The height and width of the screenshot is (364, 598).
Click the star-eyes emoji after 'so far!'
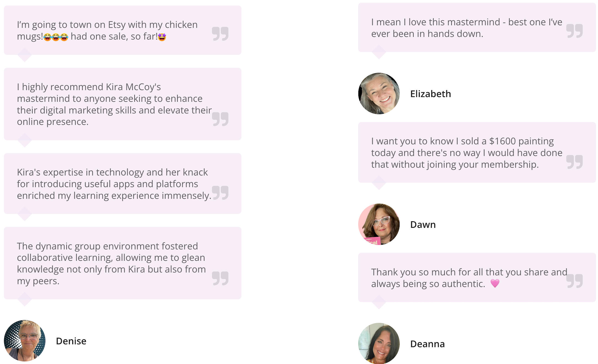point(162,37)
